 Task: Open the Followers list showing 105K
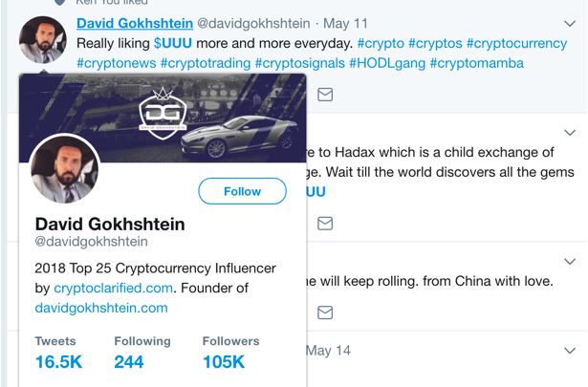click(224, 361)
